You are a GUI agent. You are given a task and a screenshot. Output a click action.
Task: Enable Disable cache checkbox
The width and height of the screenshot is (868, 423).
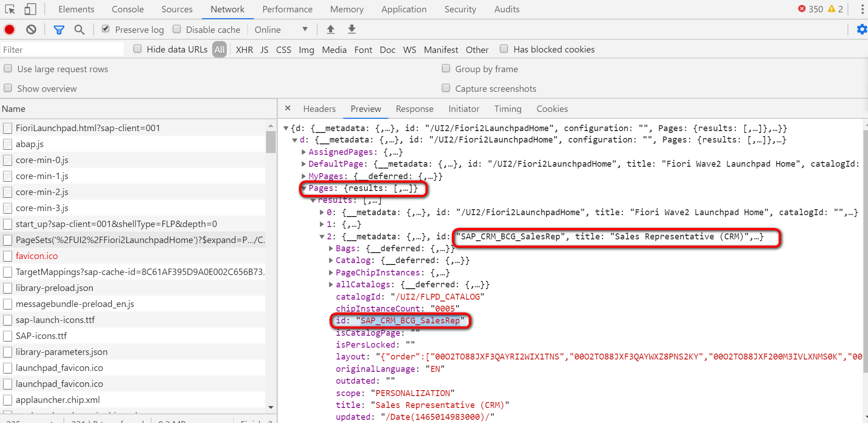177,29
